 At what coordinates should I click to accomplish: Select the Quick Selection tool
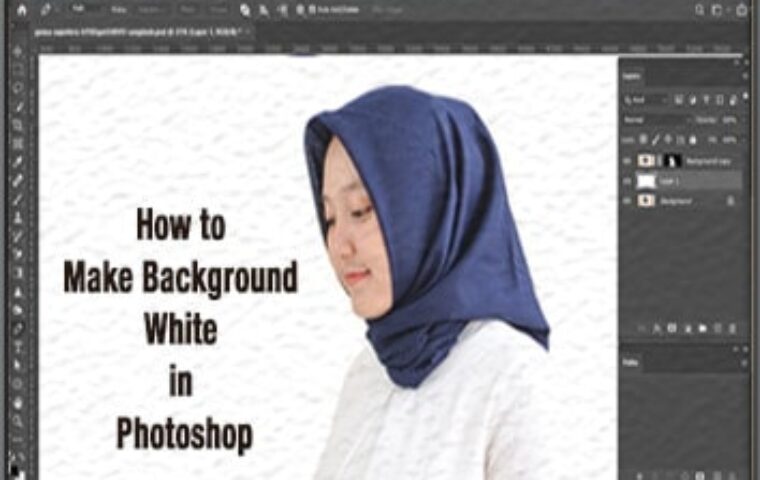tap(18, 106)
